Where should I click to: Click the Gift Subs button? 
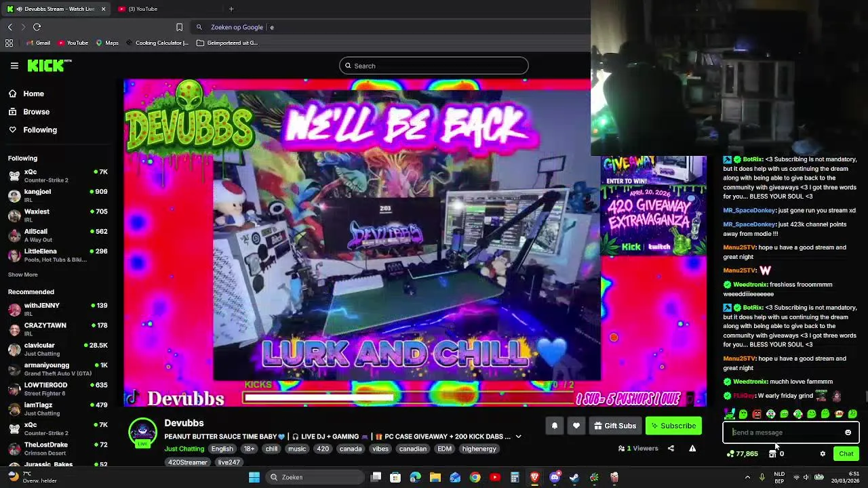pos(615,426)
